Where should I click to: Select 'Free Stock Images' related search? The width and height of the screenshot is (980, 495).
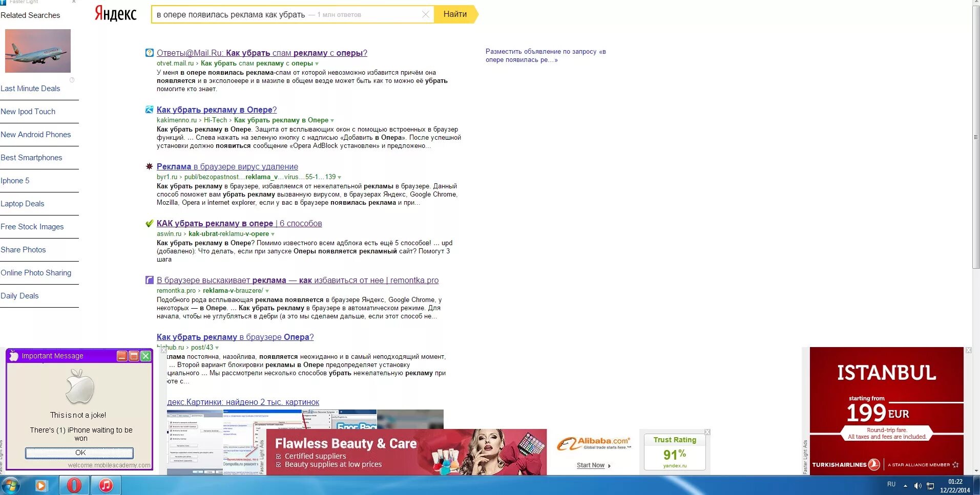tap(32, 227)
